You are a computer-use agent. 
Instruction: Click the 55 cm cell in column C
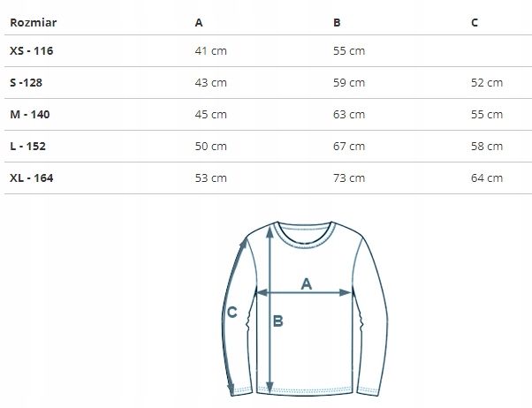click(x=487, y=114)
